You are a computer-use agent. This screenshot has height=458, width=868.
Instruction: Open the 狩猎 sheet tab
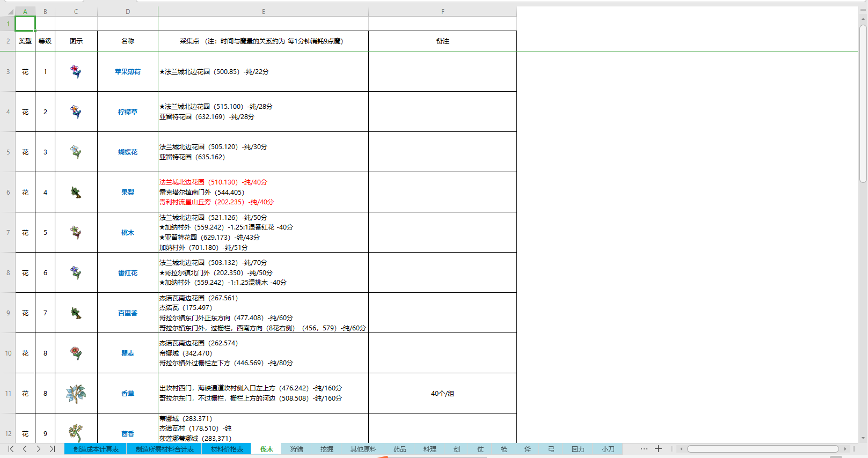(x=296, y=449)
